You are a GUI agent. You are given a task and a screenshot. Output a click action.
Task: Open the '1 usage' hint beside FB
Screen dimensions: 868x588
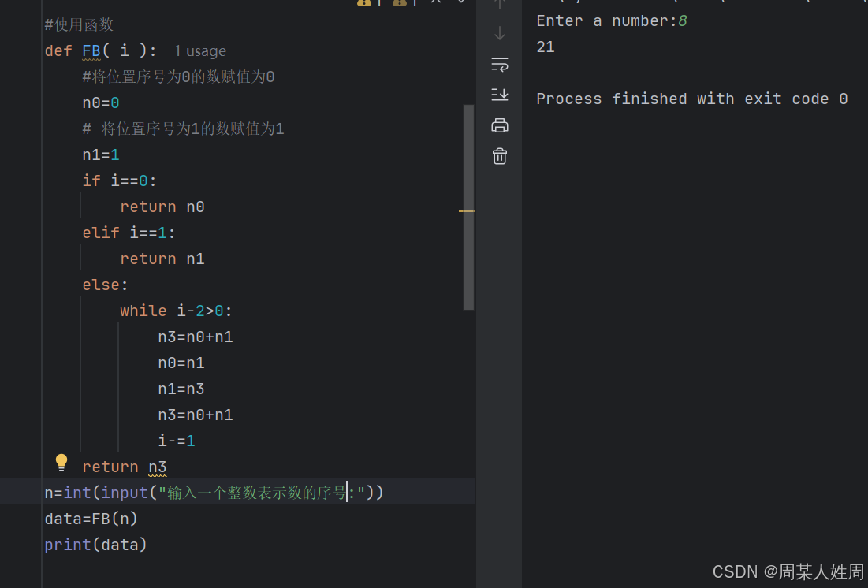click(199, 51)
